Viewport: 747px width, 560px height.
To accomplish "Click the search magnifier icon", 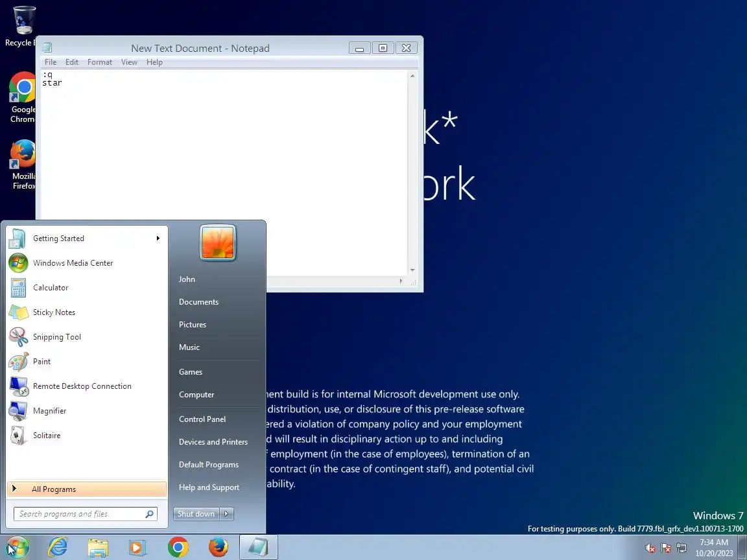I will click(x=149, y=514).
